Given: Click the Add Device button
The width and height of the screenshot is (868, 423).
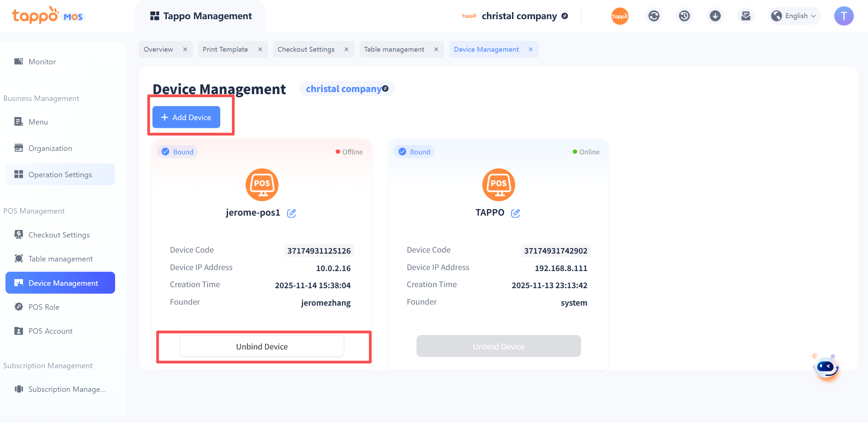Looking at the screenshot, I should pos(186,117).
